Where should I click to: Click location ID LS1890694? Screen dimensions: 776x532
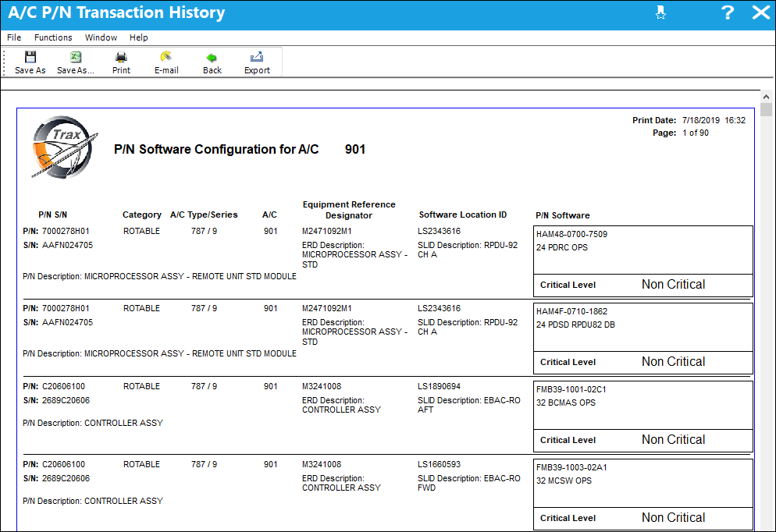pyautogui.click(x=439, y=386)
